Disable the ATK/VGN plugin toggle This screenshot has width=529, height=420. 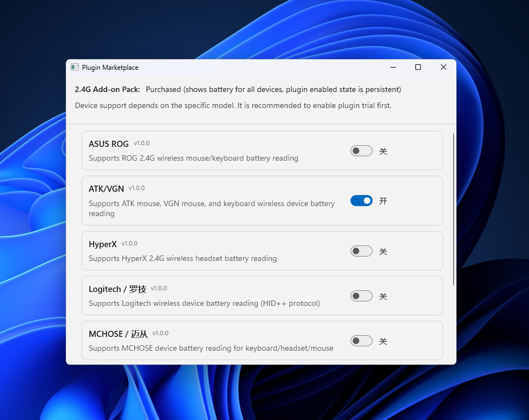tap(361, 201)
